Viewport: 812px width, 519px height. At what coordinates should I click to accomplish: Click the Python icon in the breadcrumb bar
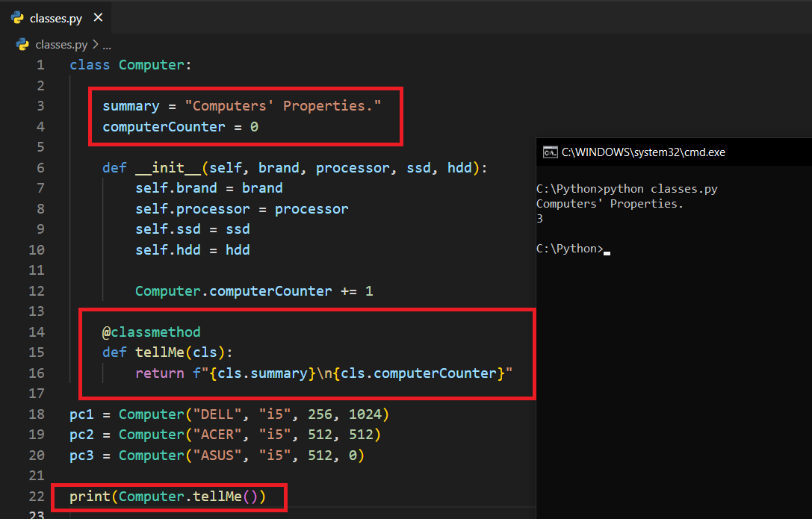click(23, 45)
